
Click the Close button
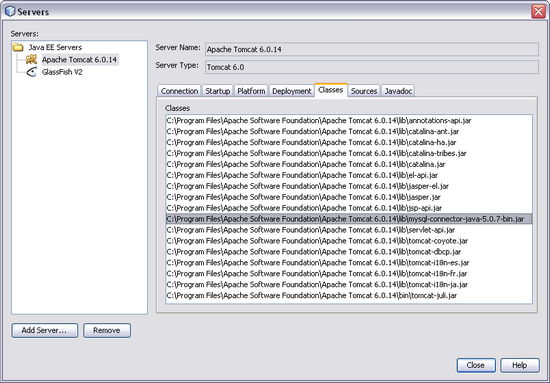point(476,365)
